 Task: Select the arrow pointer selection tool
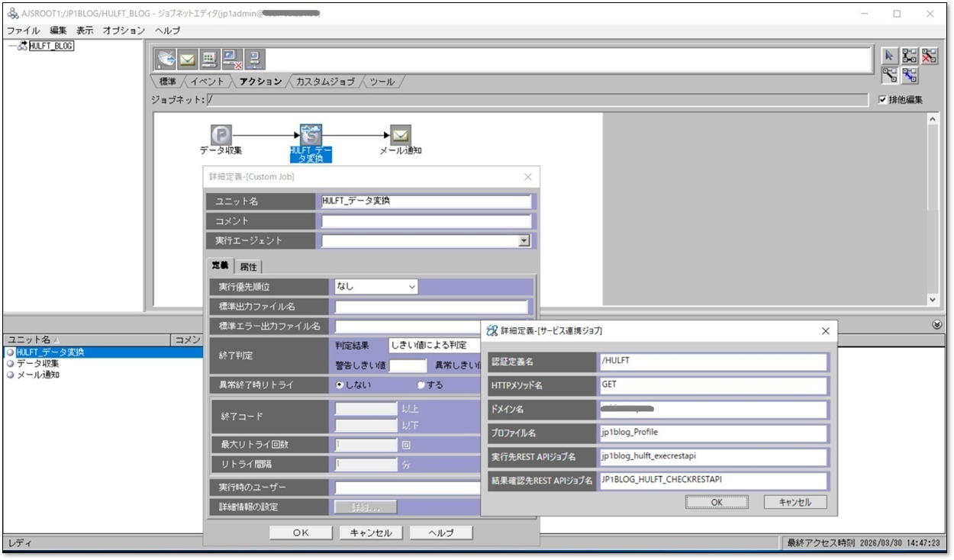[x=889, y=56]
